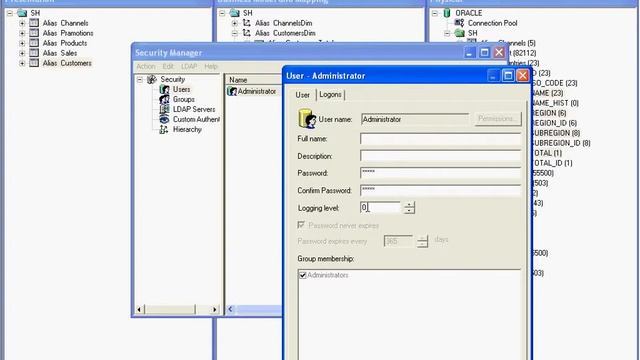
Task: Collapse the Security tree root
Action: tap(140, 79)
